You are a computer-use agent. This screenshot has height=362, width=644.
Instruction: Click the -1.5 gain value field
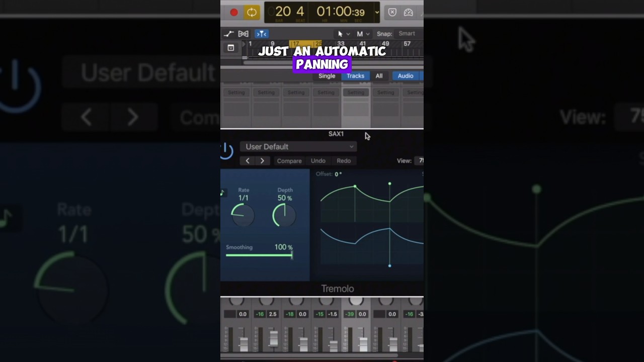click(333, 314)
